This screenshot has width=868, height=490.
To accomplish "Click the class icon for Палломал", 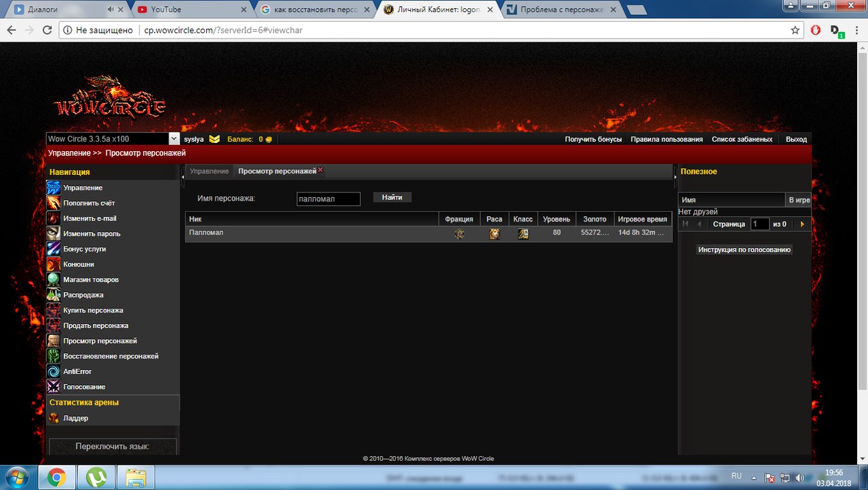I will (x=523, y=234).
